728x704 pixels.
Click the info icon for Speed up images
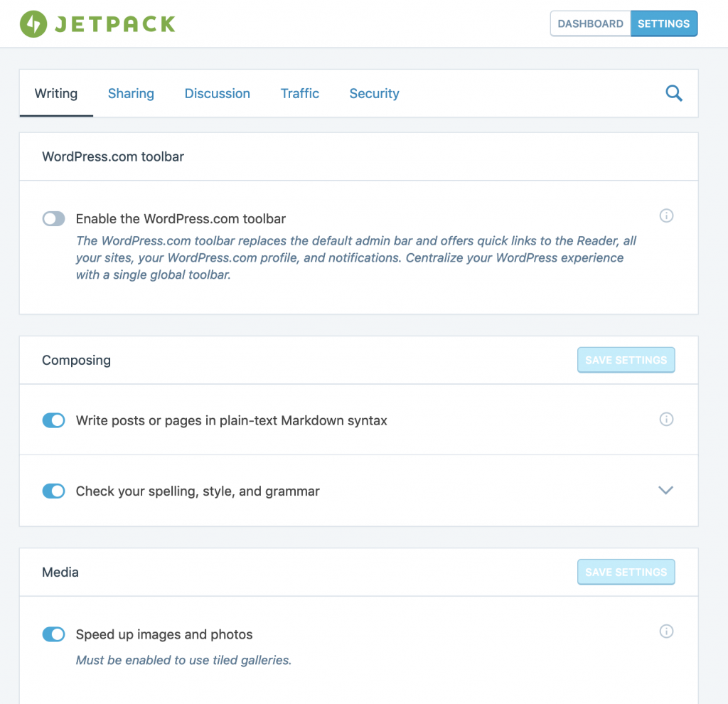click(x=666, y=631)
